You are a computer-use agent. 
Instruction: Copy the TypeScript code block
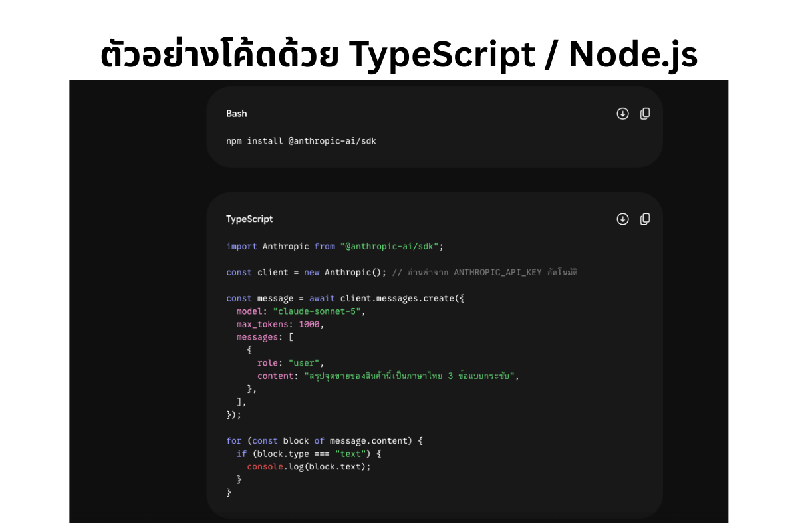click(x=645, y=219)
